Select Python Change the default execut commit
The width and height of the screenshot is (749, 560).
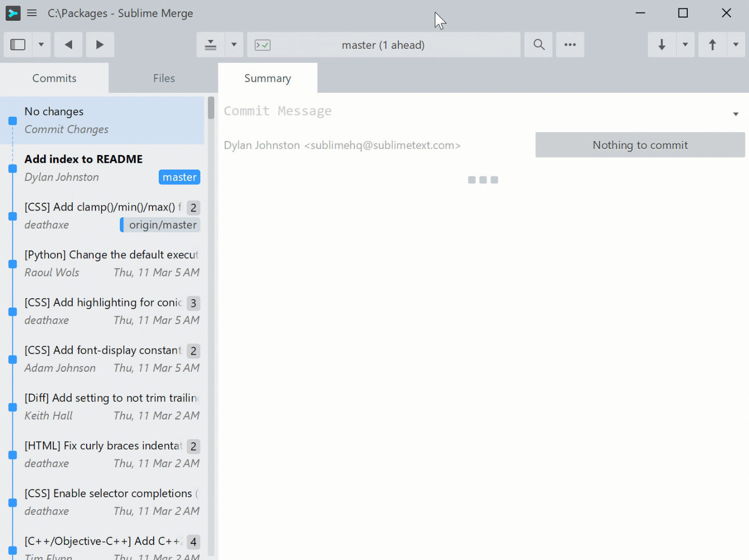click(x=102, y=263)
